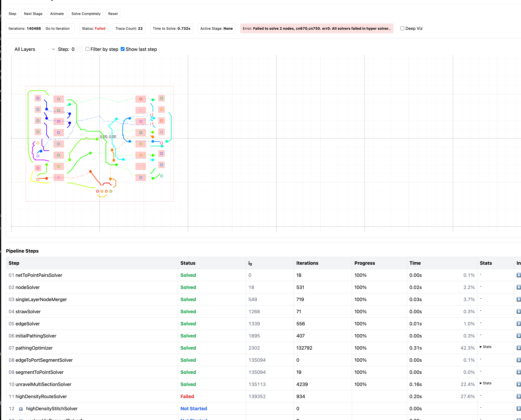Click download icon for unravelMultiSectionSolver row

[x=518, y=384]
